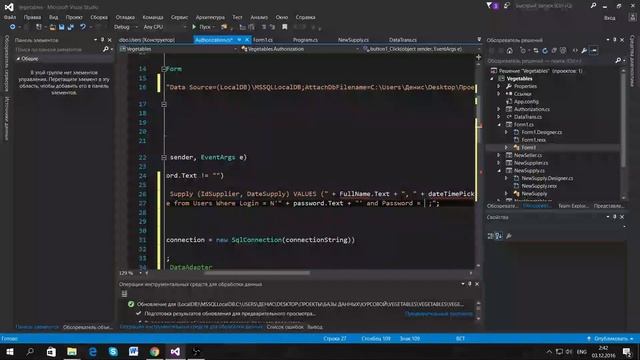Viewport: 640px width, 360px height.
Task: Click the Refresh icon in Solution Explorer
Action: tap(545, 51)
